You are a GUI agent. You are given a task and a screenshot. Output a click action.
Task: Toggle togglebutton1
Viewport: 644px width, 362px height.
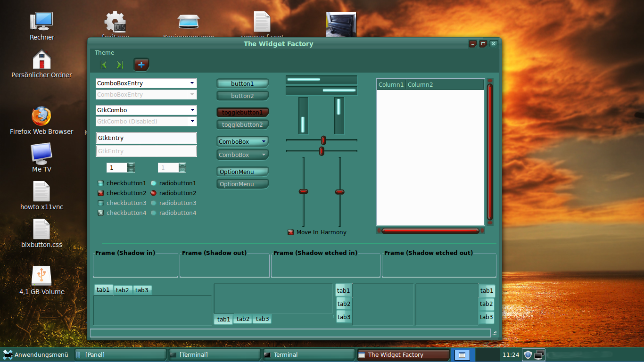coord(242,113)
